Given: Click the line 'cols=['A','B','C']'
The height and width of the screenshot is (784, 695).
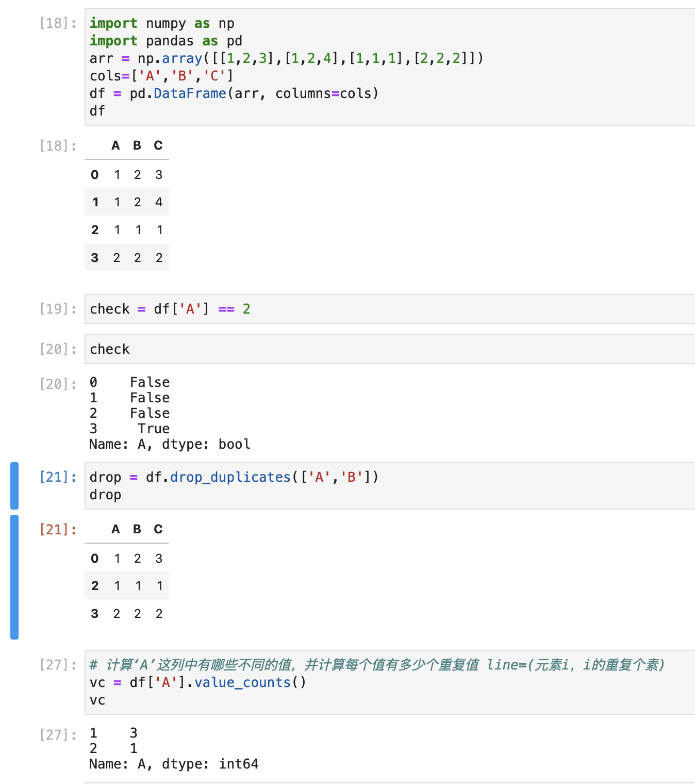Looking at the screenshot, I should pyautogui.click(x=161, y=76).
